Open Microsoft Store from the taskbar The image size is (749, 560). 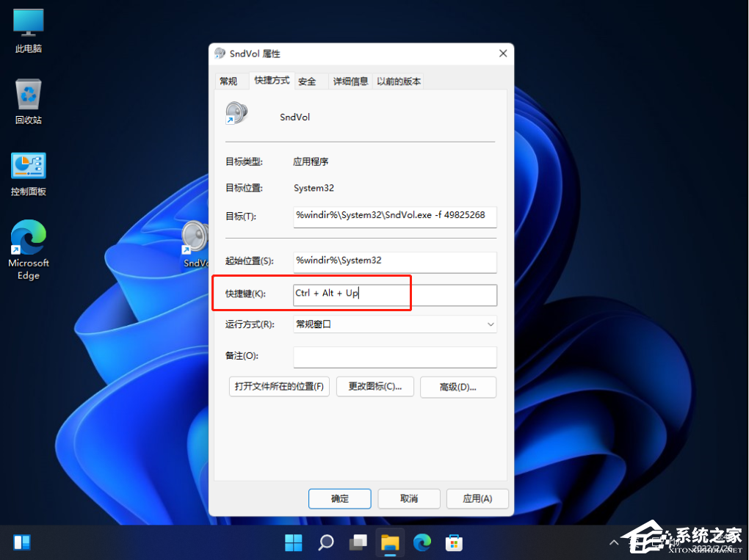[x=455, y=542]
